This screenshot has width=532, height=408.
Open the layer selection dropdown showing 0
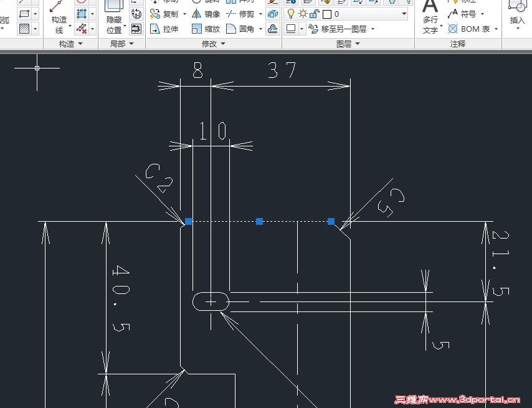tap(404, 12)
